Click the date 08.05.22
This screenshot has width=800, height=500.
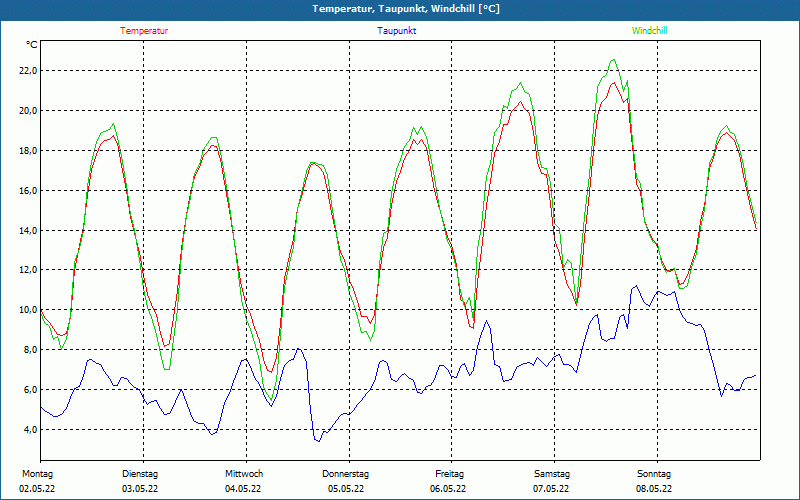tap(654, 489)
